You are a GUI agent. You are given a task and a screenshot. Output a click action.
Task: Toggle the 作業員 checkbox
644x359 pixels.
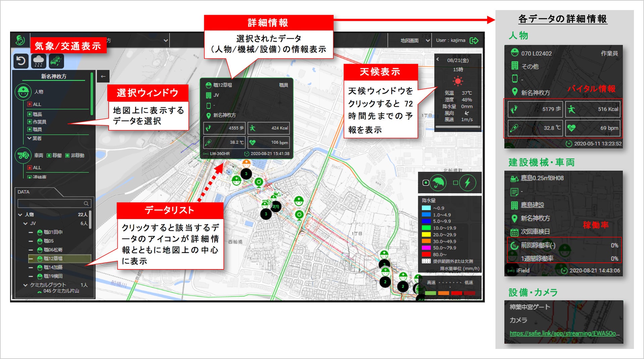point(30,122)
